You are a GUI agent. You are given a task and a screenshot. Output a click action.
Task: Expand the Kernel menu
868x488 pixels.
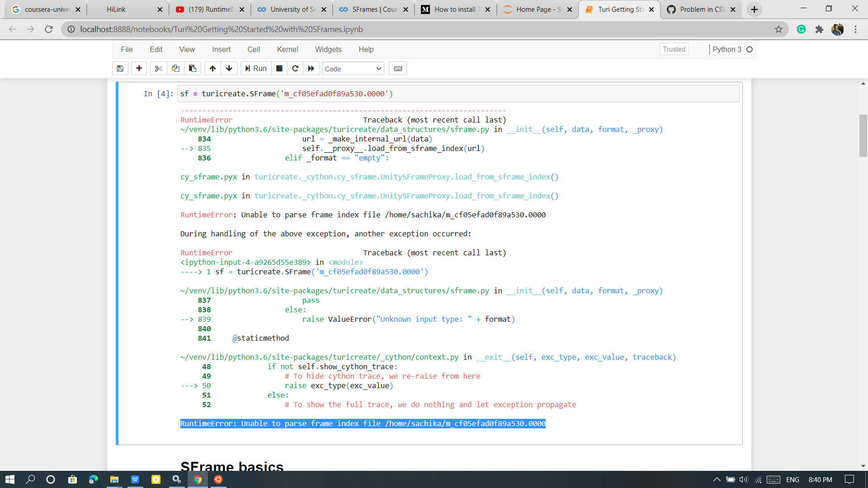coord(288,49)
